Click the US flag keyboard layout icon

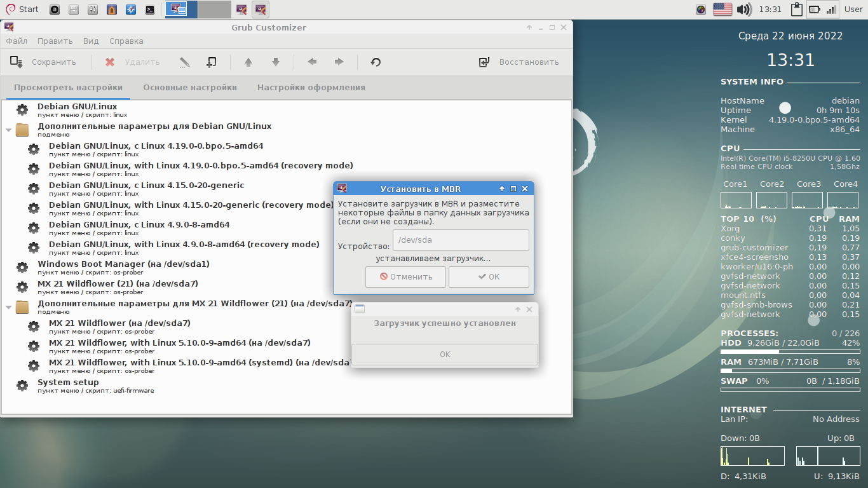722,10
